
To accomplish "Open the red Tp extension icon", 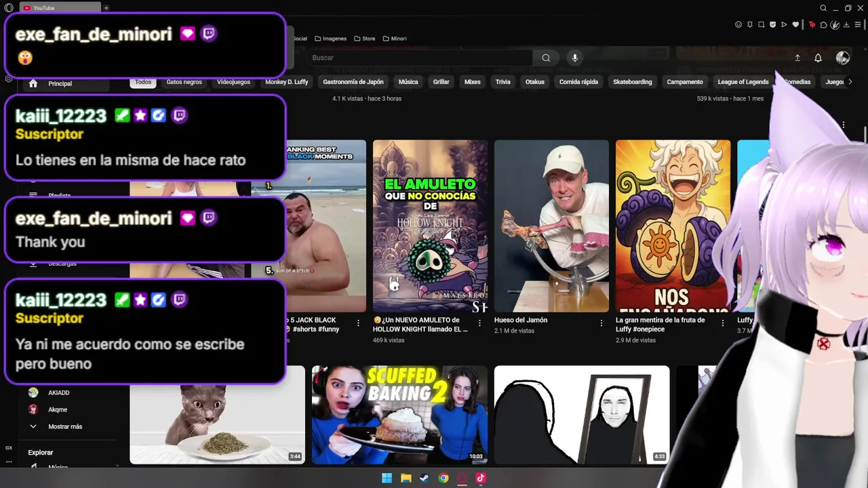I will (812, 24).
